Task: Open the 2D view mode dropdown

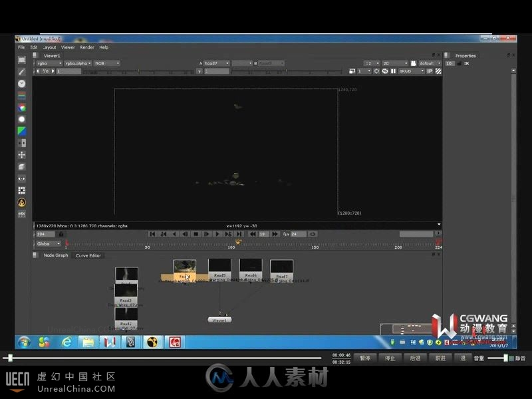Action: pos(395,63)
